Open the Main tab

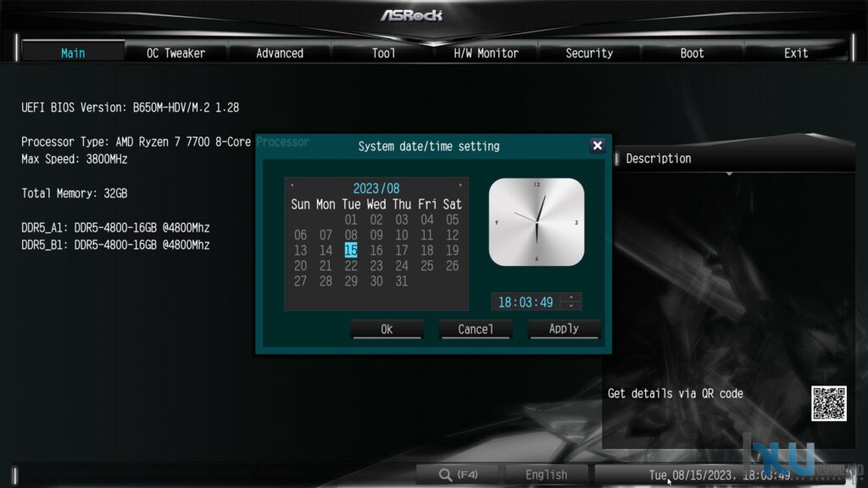pos(73,53)
